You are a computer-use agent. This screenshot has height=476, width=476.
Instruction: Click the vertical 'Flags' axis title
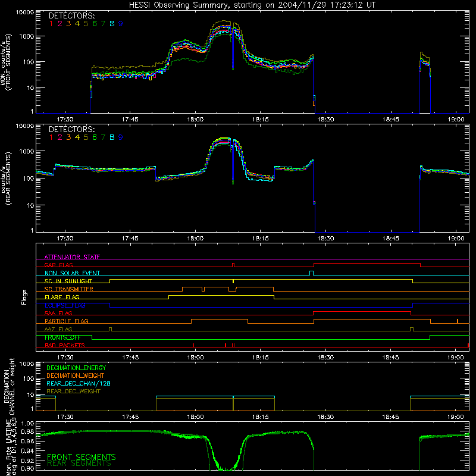click(x=24, y=297)
